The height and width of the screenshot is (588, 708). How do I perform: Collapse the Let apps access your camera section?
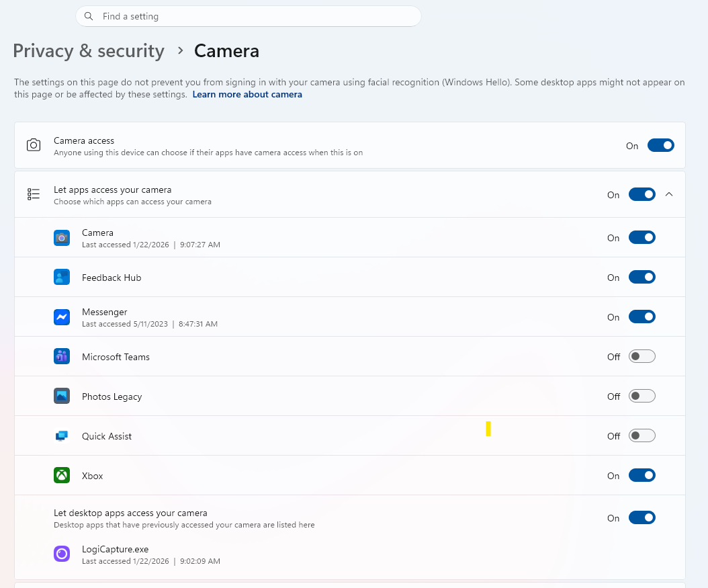point(669,194)
